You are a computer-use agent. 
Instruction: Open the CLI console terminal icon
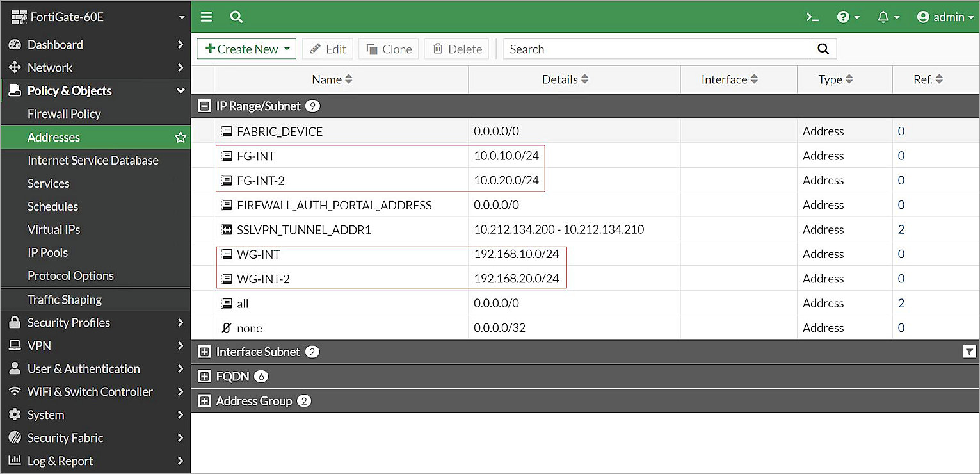812,17
